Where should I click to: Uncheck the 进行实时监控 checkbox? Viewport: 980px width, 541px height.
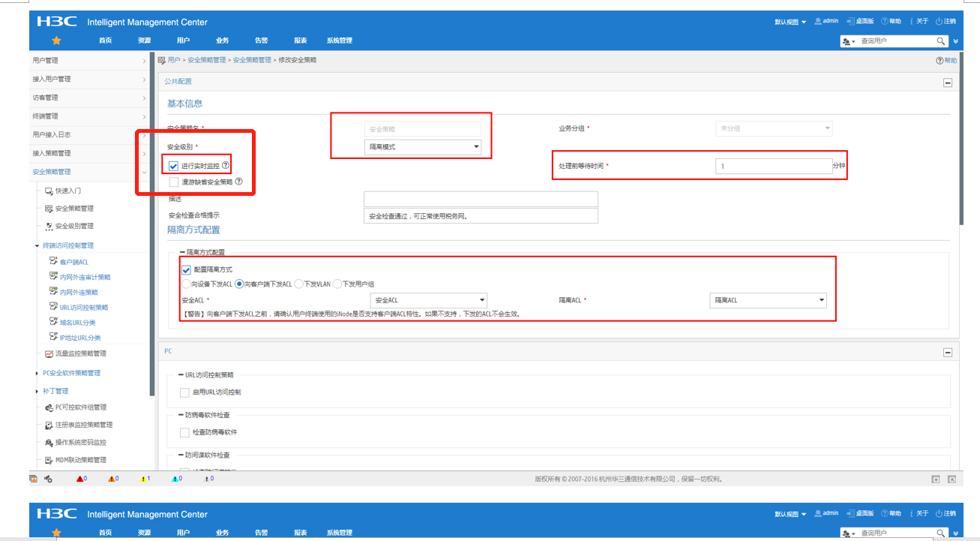tap(174, 166)
